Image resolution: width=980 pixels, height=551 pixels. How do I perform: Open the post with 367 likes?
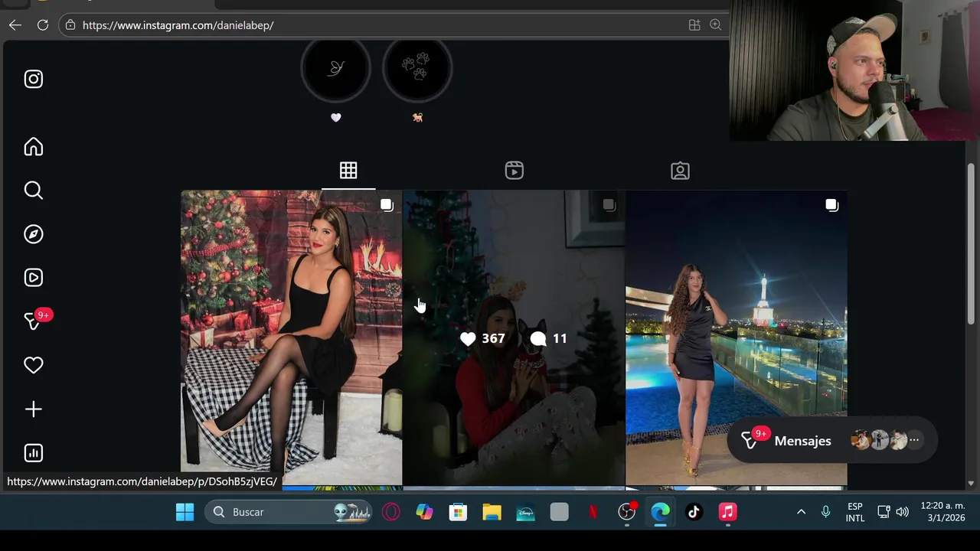[514, 337]
